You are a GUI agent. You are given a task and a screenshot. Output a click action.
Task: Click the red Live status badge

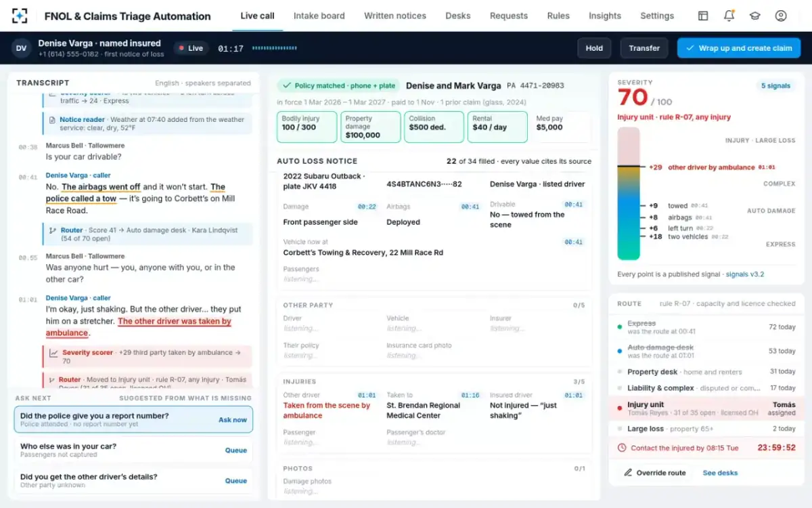(190, 48)
